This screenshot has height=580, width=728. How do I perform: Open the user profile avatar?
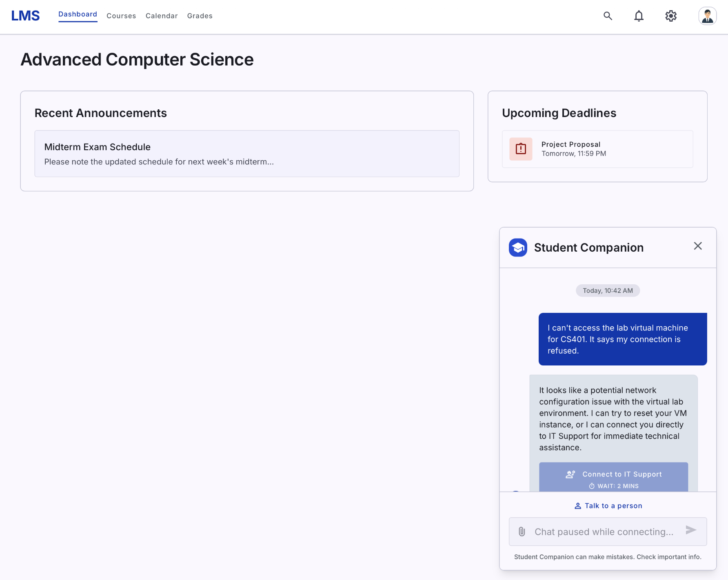707,16
